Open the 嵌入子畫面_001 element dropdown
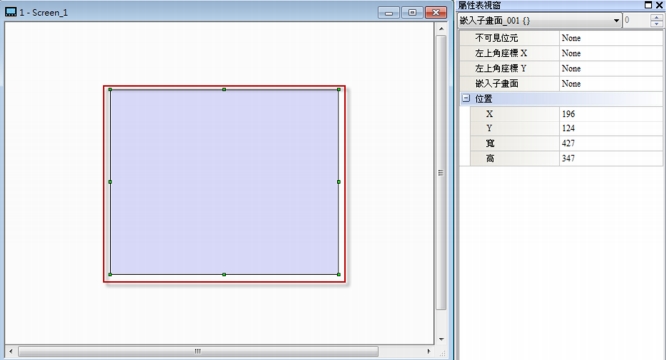The width and height of the screenshot is (666, 360). pyautogui.click(x=616, y=20)
